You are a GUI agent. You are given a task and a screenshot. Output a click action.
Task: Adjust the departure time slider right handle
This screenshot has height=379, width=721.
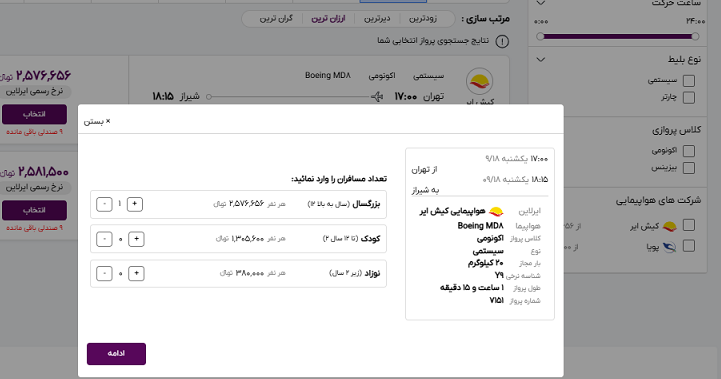click(x=695, y=36)
